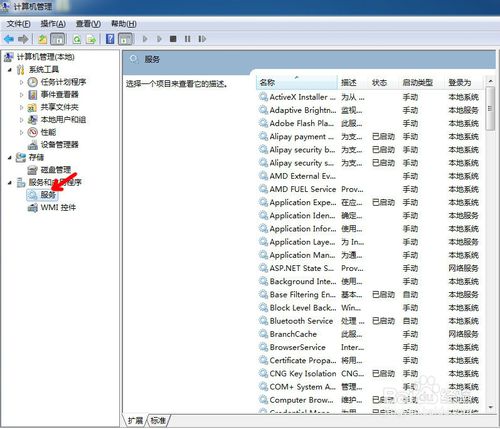This screenshot has height=429, width=500.
Task: Click the Restart service icon
Action: click(202, 39)
